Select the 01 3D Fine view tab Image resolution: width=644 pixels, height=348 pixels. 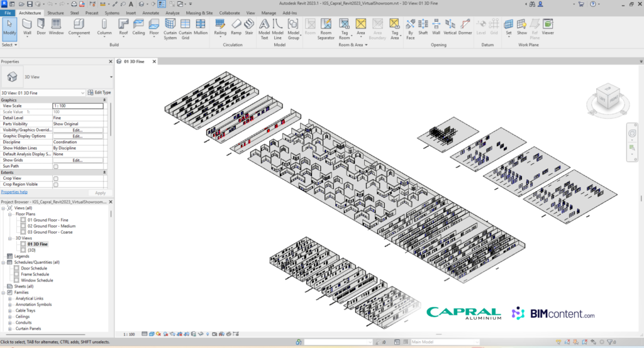[134, 62]
